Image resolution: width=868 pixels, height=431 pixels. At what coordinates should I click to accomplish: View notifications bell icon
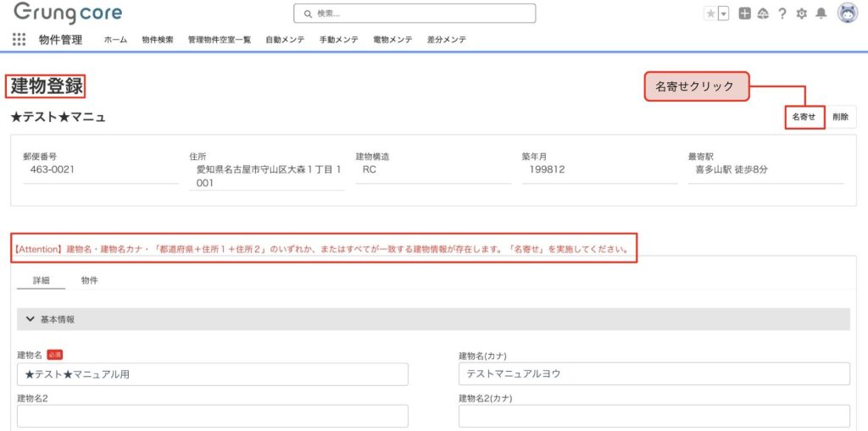(x=821, y=14)
